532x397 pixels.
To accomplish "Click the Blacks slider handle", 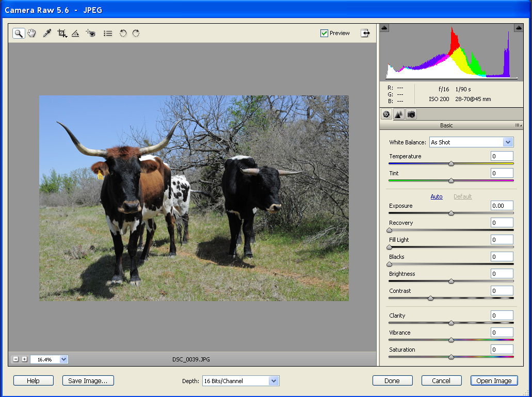I will click(390, 264).
